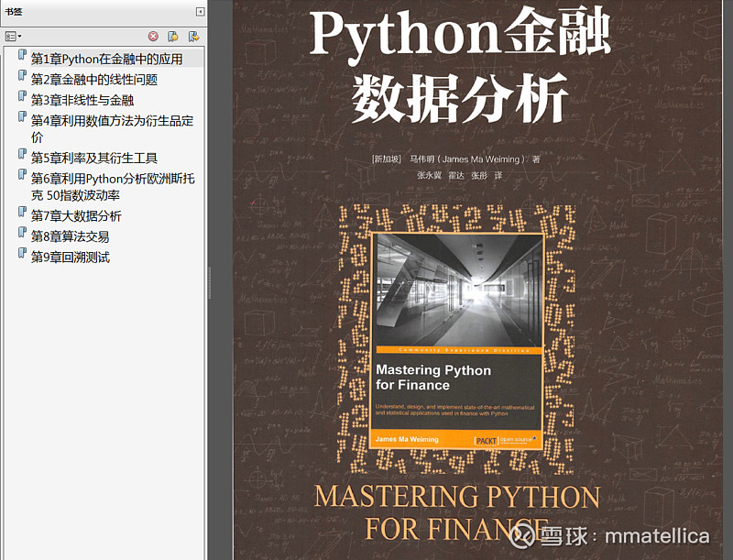733x560 pixels.
Task: Open bookmark 第1章Python在金融中的应用
Action: (106, 59)
